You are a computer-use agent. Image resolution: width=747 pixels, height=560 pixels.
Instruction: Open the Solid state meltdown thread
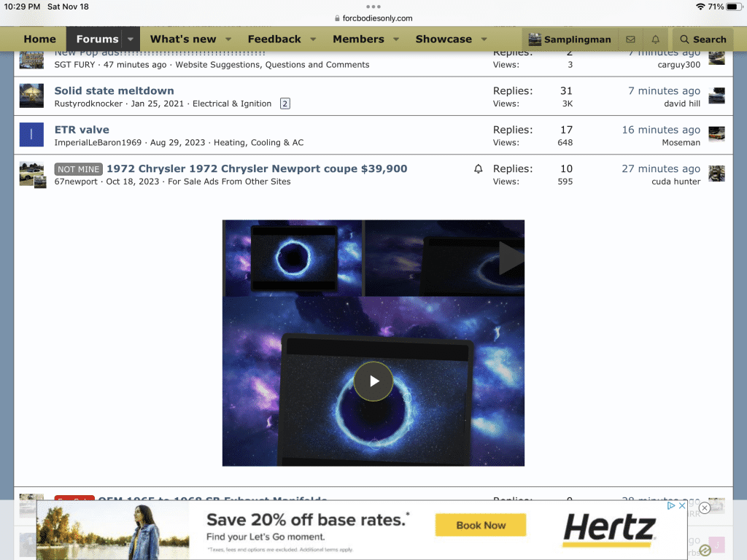(114, 90)
